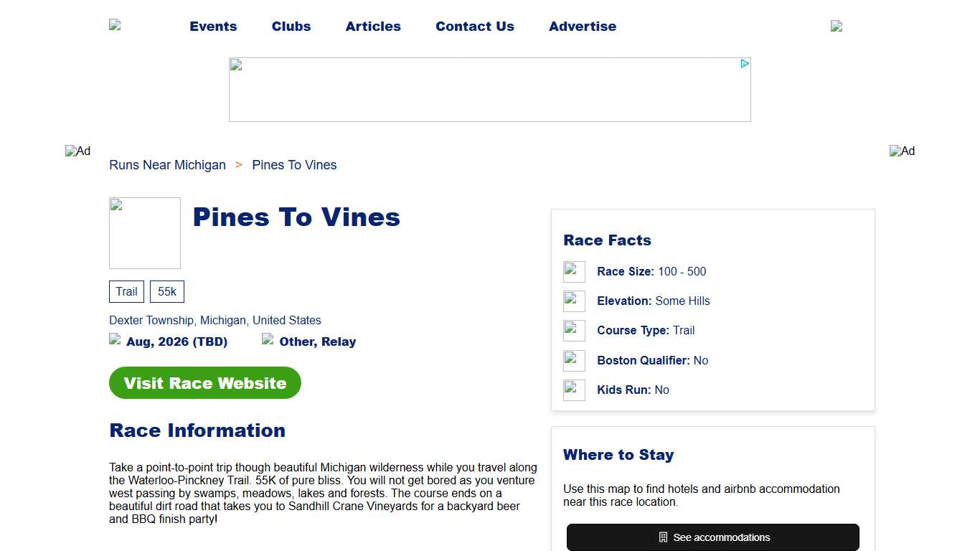Open the Clubs menu item

pos(291,26)
